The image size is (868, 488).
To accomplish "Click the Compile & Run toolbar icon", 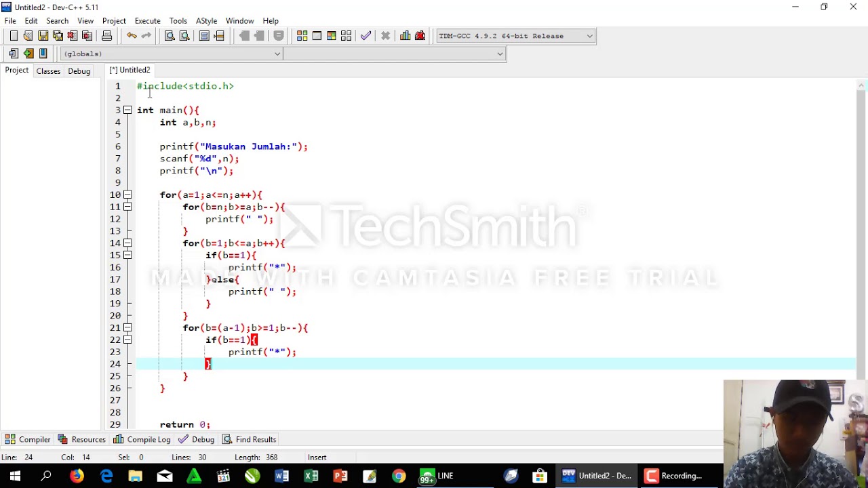I will click(x=332, y=36).
